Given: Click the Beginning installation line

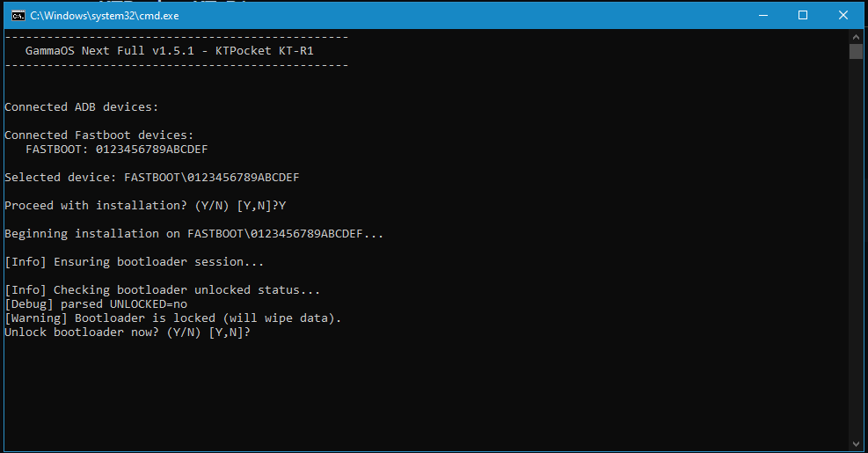Looking at the screenshot, I should [x=193, y=234].
